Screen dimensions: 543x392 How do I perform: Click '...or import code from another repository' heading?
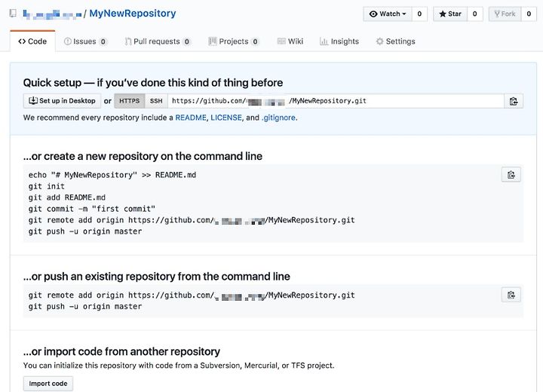coord(121,351)
